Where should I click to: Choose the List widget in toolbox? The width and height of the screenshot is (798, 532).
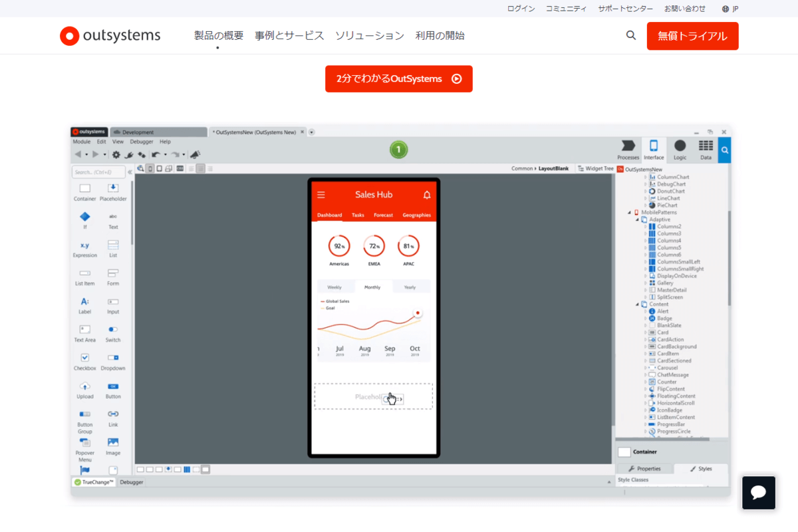point(113,249)
